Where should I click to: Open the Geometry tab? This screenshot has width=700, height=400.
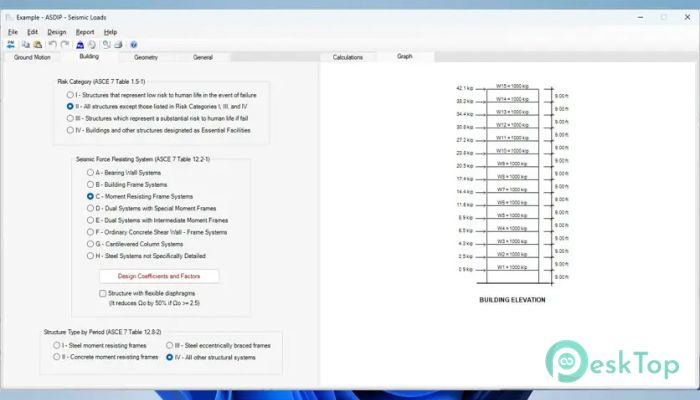(146, 58)
